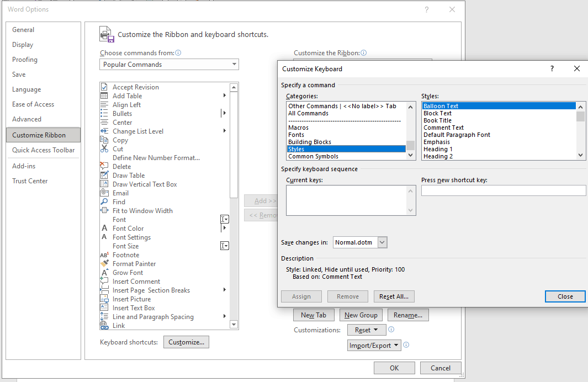Click the info icon next to Import/Export
The width and height of the screenshot is (588, 382).
(x=406, y=344)
